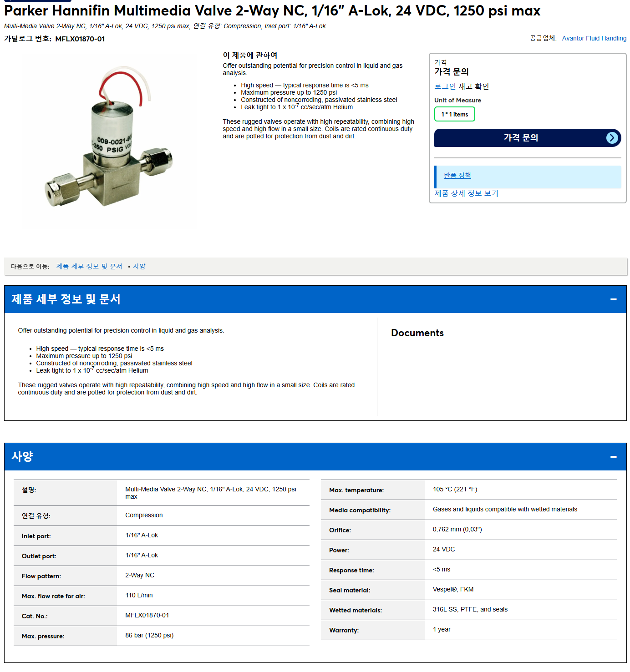Click the 1/16" A-Lok Inlet port value

142,535
